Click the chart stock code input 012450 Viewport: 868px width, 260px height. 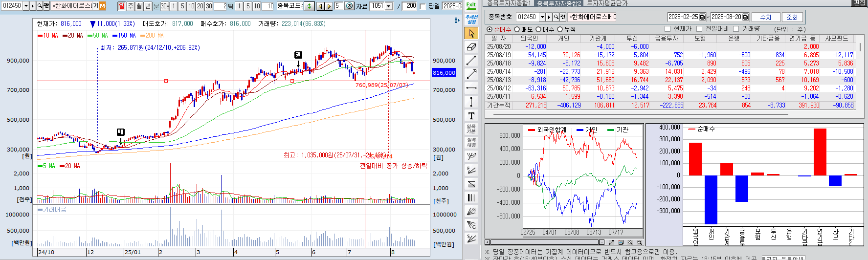[12, 6]
